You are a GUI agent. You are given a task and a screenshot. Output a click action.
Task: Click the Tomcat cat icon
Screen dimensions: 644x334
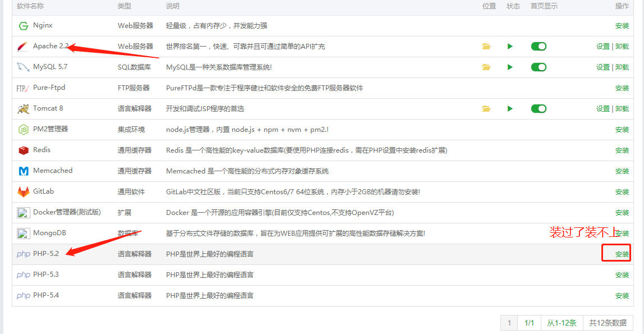click(x=24, y=109)
